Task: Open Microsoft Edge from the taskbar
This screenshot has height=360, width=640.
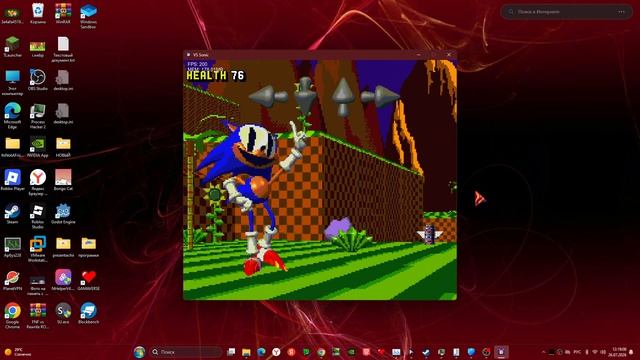Action: (261, 352)
